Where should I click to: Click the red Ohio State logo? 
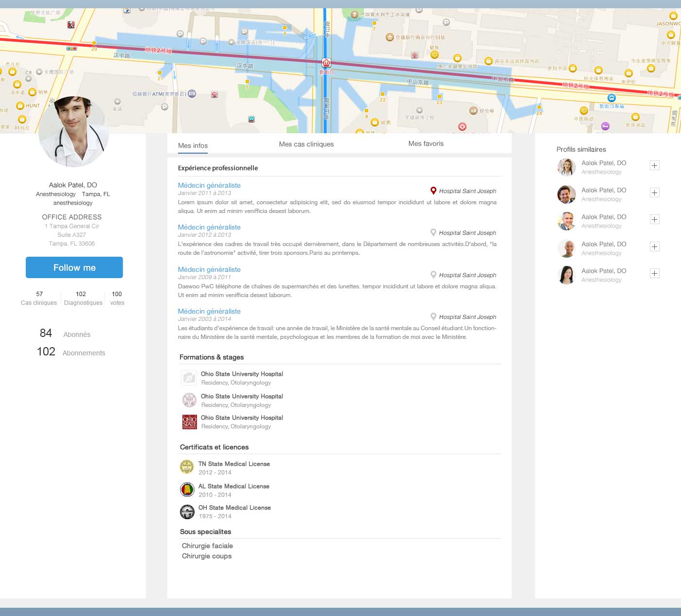(189, 422)
